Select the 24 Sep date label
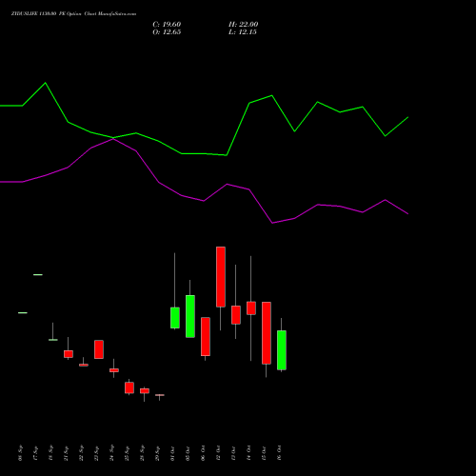The width and height of the screenshot is (476, 476). pos(112,453)
